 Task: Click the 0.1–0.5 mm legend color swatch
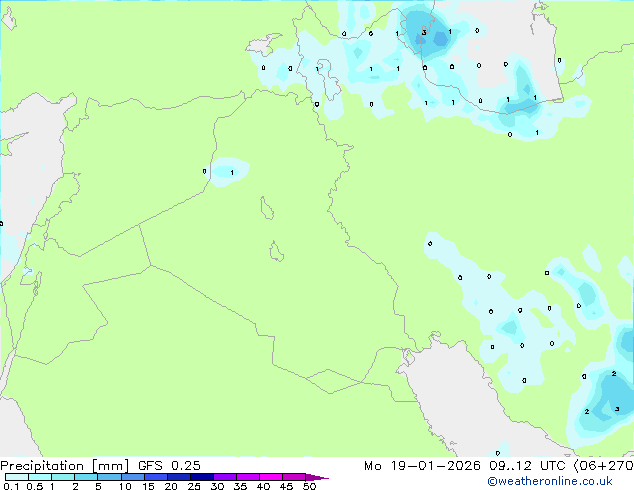click(x=17, y=477)
